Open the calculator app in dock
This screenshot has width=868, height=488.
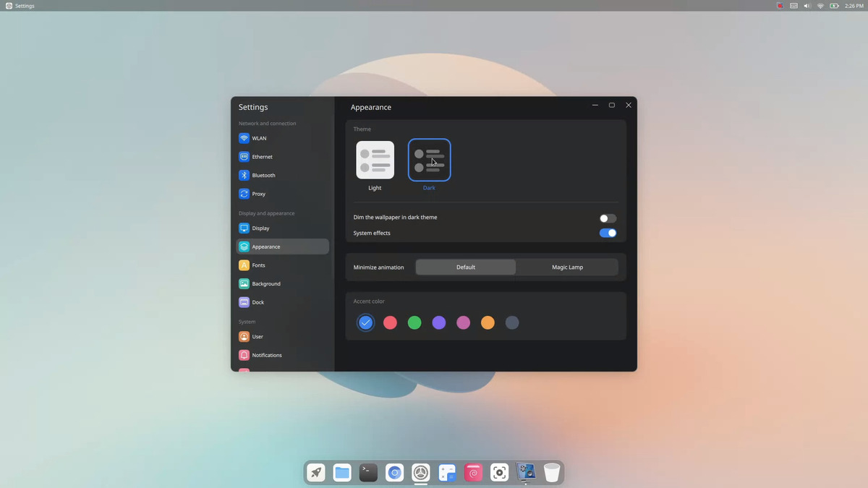[447, 473]
